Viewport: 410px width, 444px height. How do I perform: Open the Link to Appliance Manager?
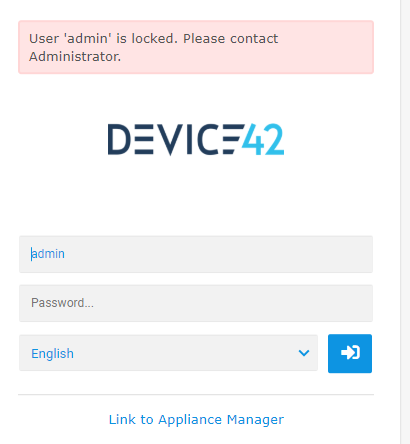pyautogui.click(x=196, y=419)
